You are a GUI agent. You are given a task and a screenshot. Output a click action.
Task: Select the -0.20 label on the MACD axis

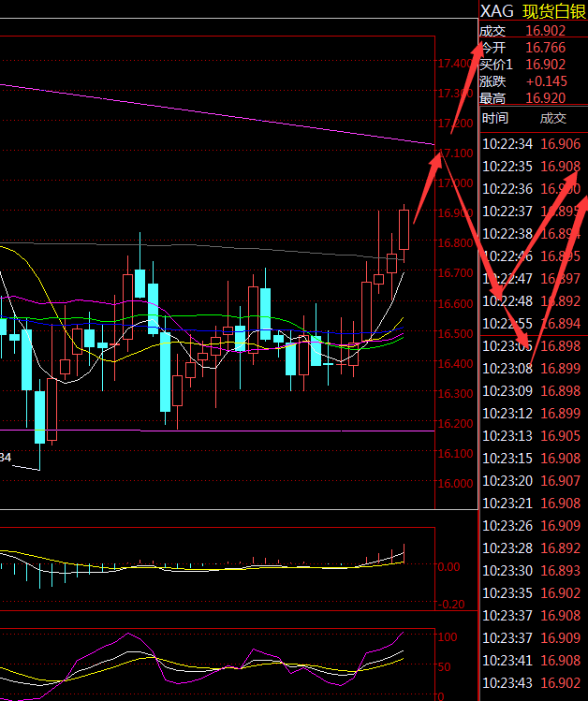pos(451,605)
